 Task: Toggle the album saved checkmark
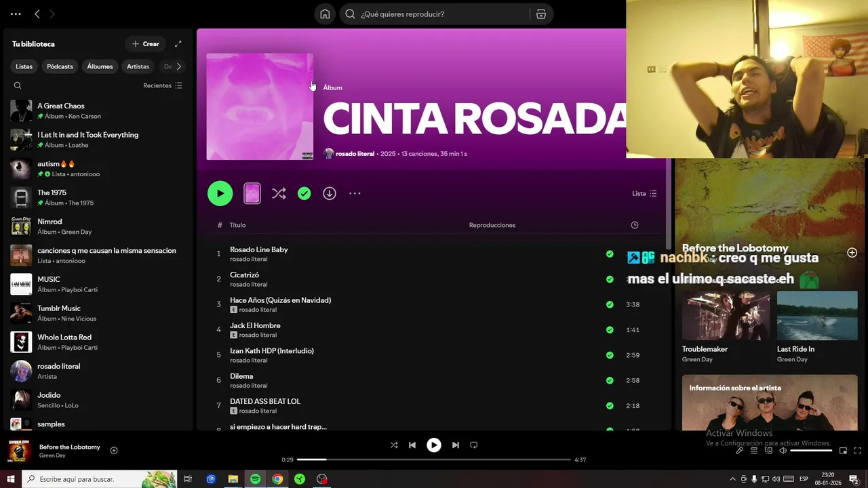pos(304,193)
